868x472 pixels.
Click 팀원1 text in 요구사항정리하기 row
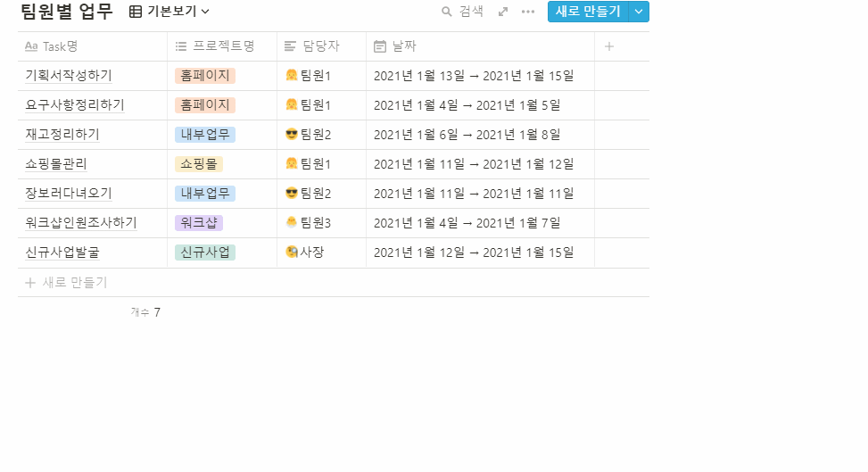tap(316, 104)
